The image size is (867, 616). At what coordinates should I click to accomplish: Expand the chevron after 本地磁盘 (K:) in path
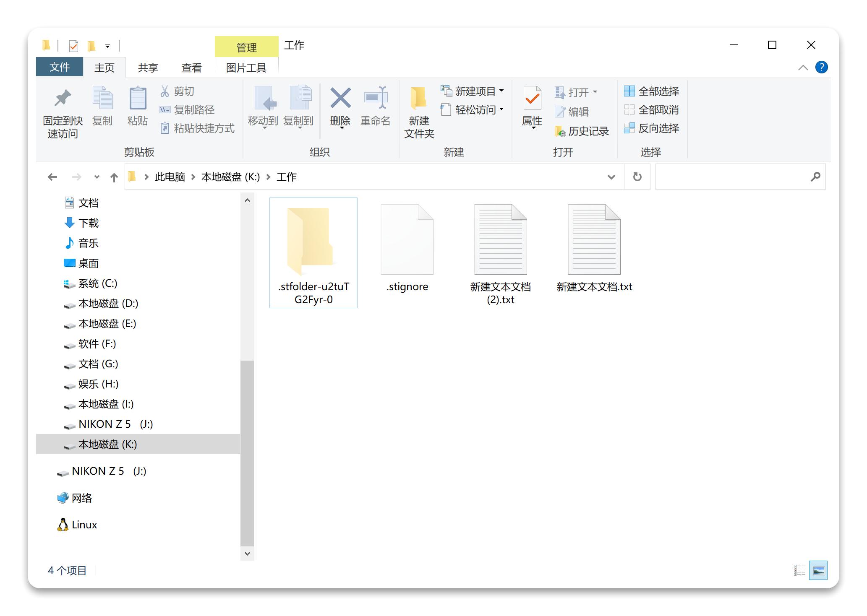(268, 177)
